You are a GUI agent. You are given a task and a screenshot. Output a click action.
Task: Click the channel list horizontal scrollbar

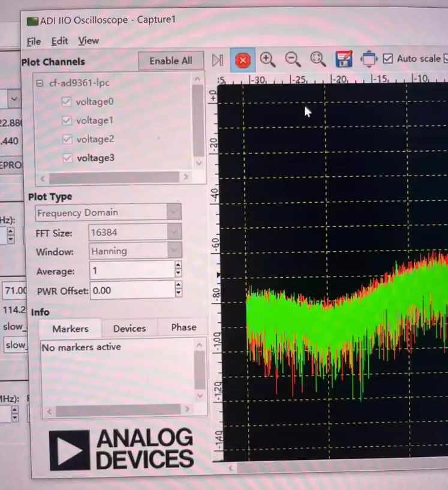coord(115,177)
